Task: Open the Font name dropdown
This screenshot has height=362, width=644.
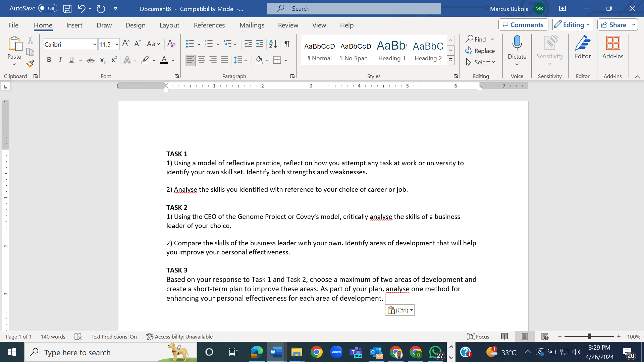Action: [94, 44]
